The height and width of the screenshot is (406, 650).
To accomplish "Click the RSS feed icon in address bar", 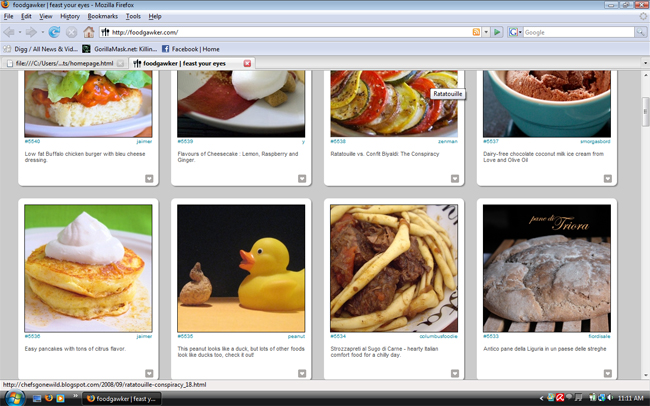I will point(474,32).
